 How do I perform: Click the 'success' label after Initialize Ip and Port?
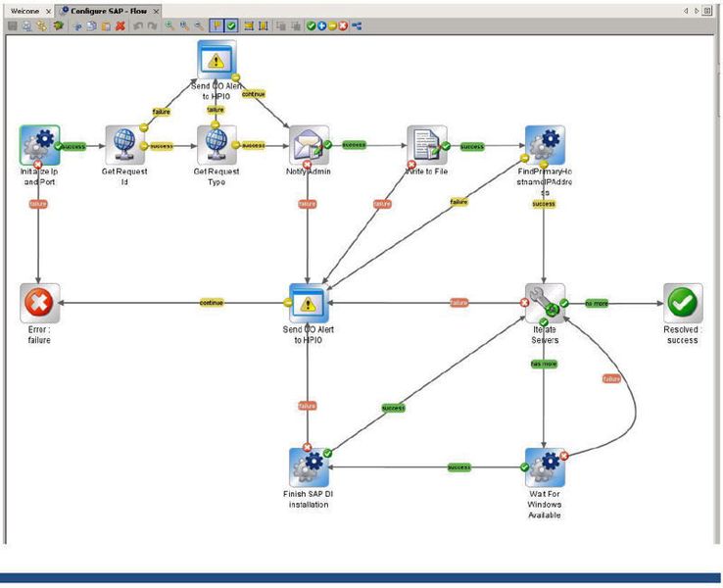[73, 147]
